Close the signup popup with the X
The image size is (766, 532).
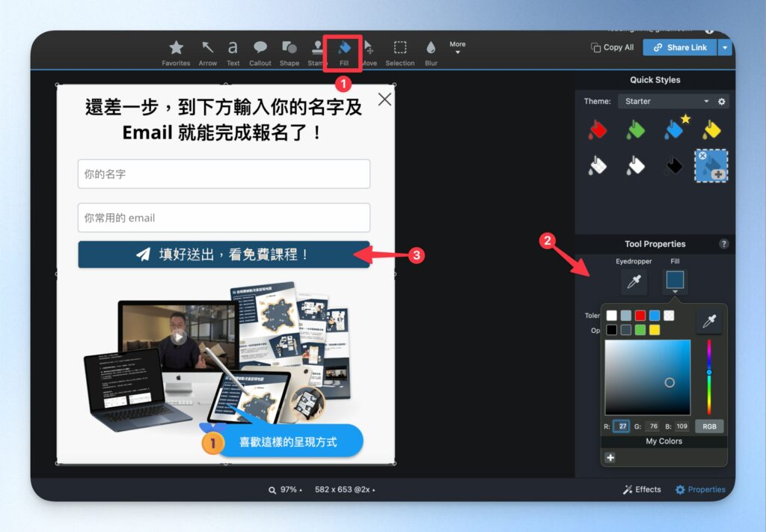[385, 100]
